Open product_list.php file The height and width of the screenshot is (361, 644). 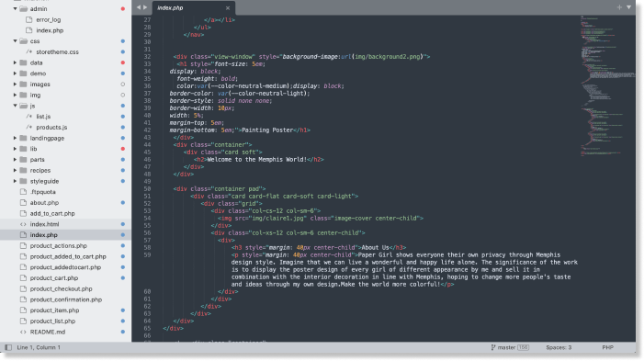pyautogui.click(x=52, y=322)
